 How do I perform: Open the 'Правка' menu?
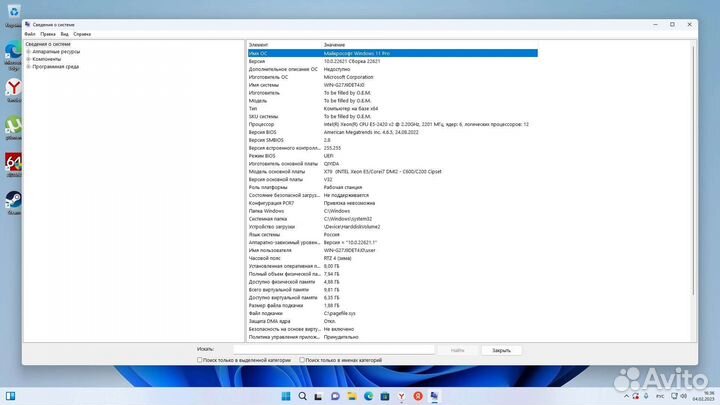(x=48, y=34)
